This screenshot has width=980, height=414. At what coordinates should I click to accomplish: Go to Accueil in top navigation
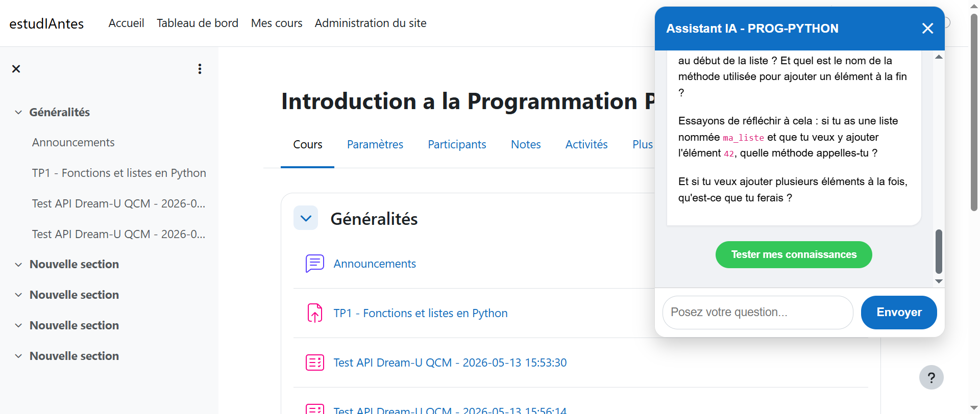(126, 23)
